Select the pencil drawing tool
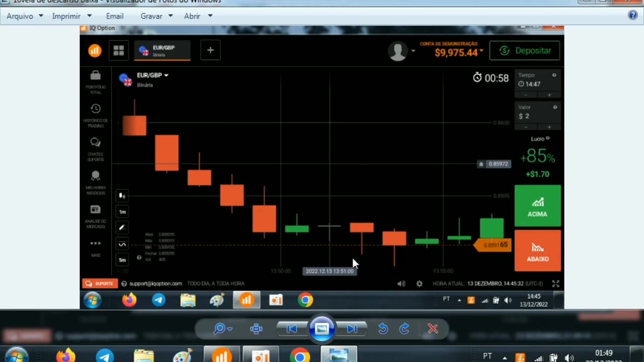This screenshot has width=644, height=362. [x=122, y=228]
